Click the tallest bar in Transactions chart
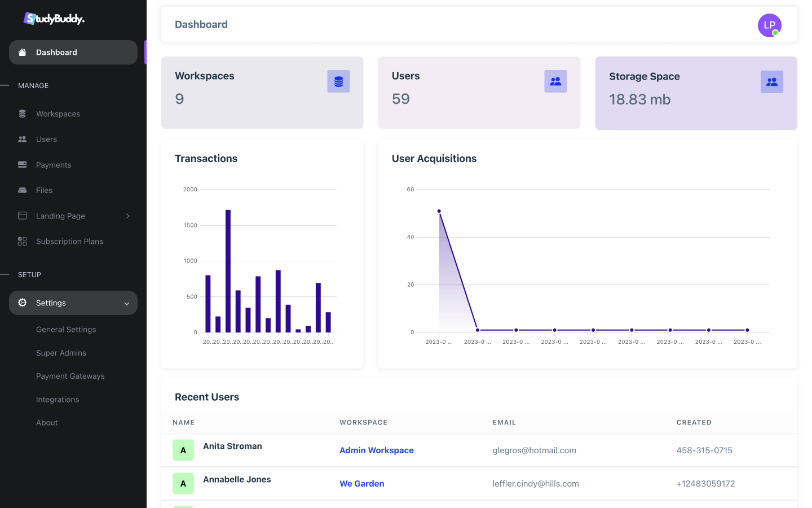 [228, 271]
